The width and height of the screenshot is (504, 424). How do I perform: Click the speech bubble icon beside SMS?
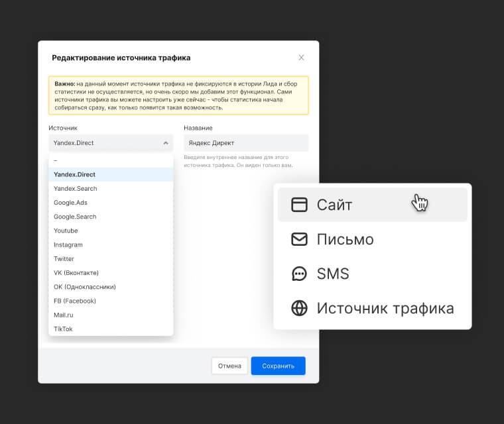coord(299,274)
